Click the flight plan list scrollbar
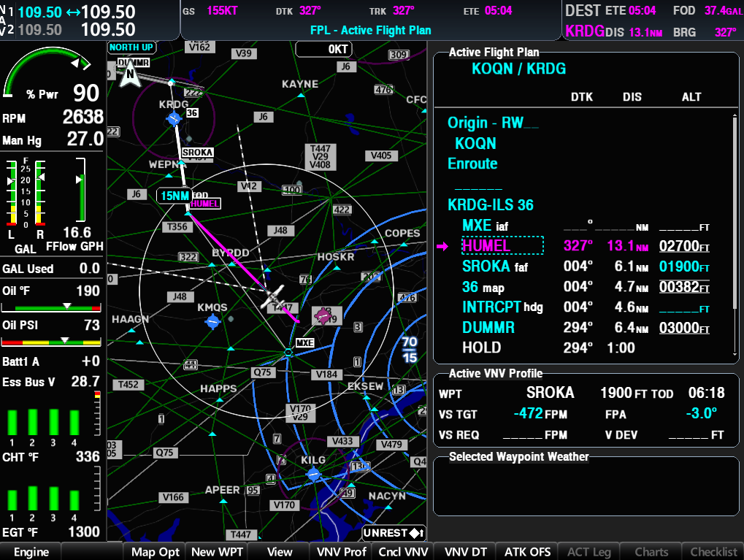Screen dimensions: 744x560 pos(735,212)
